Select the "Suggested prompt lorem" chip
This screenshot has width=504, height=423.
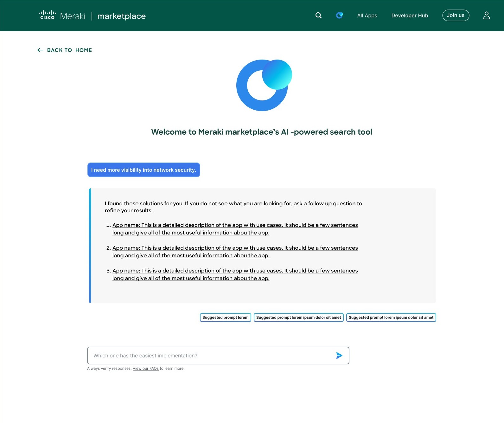[225, 317]
